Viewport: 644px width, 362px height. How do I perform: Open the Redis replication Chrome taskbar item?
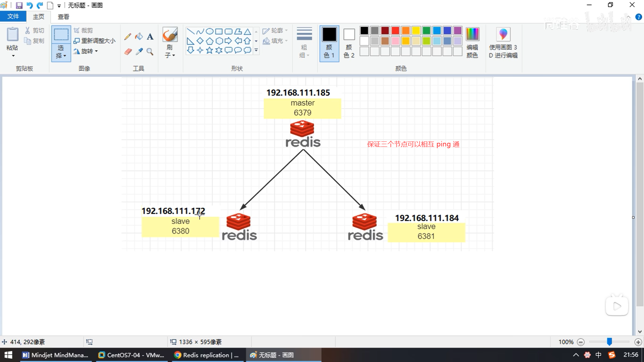click(x=207, y=355)
